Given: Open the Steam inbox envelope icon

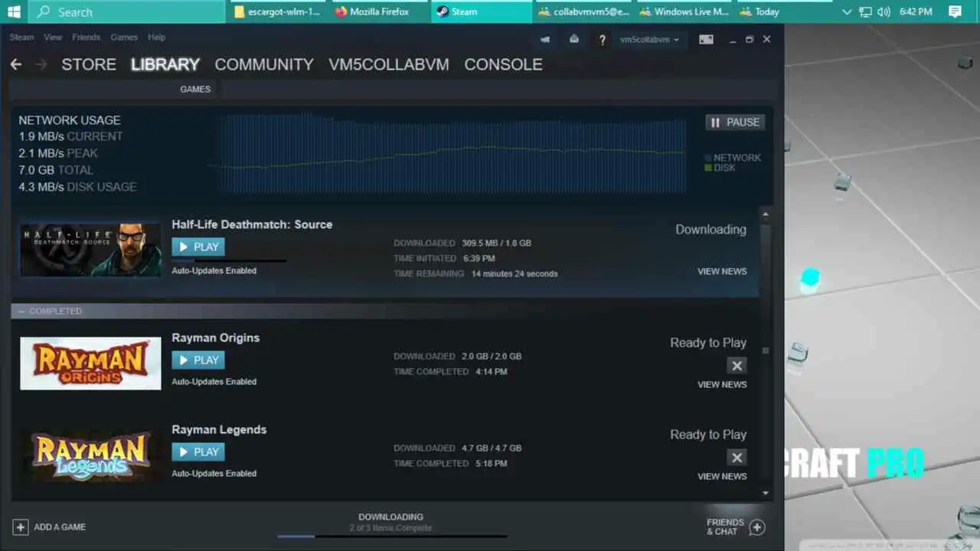Looking at the screenshot, I should (574, 39).
